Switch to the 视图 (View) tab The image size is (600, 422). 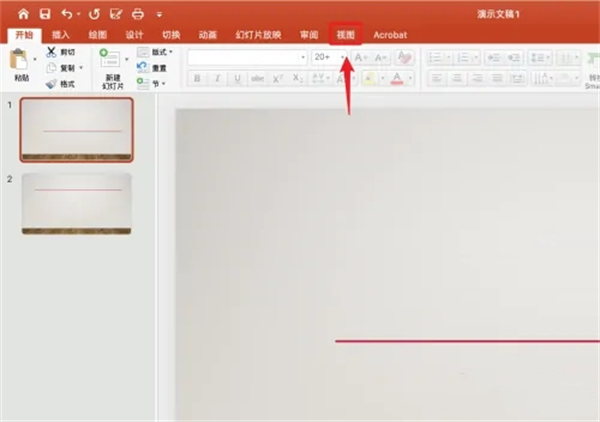tap(345, 34)
